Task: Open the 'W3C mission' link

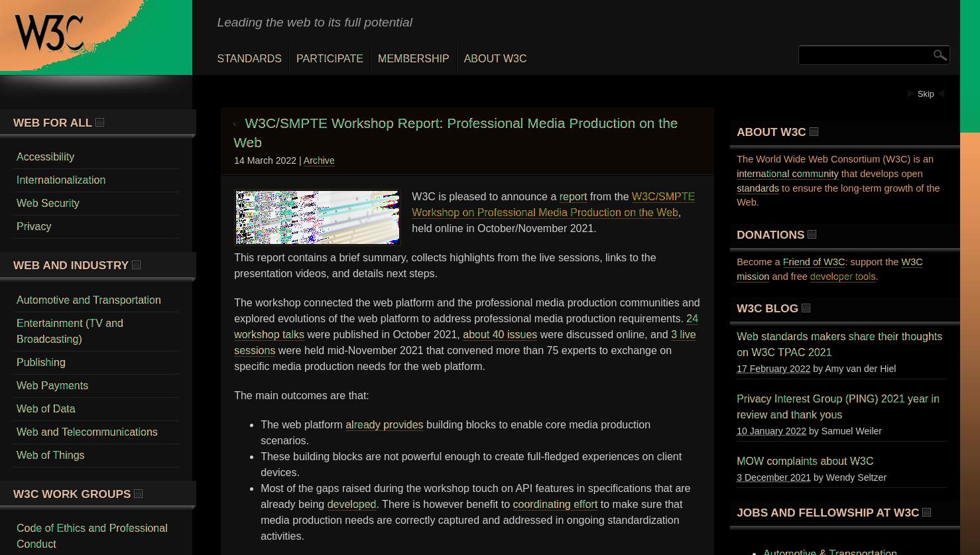Action: tap(829, 269)
